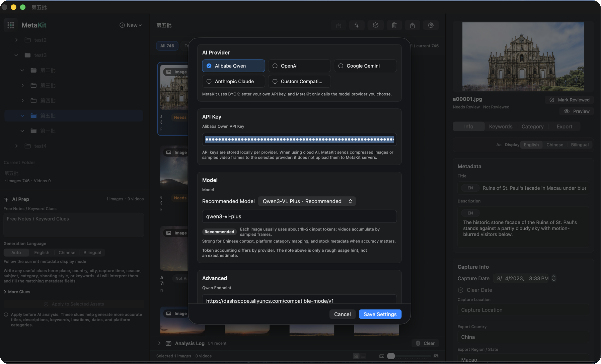
Task: Set generation language to Auto
Action: coord(16,253)
